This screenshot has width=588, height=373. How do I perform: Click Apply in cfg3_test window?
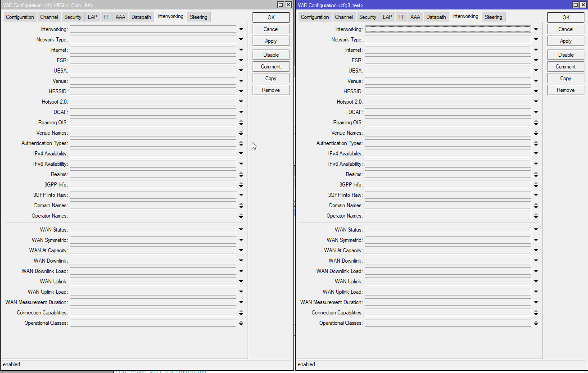566,41
